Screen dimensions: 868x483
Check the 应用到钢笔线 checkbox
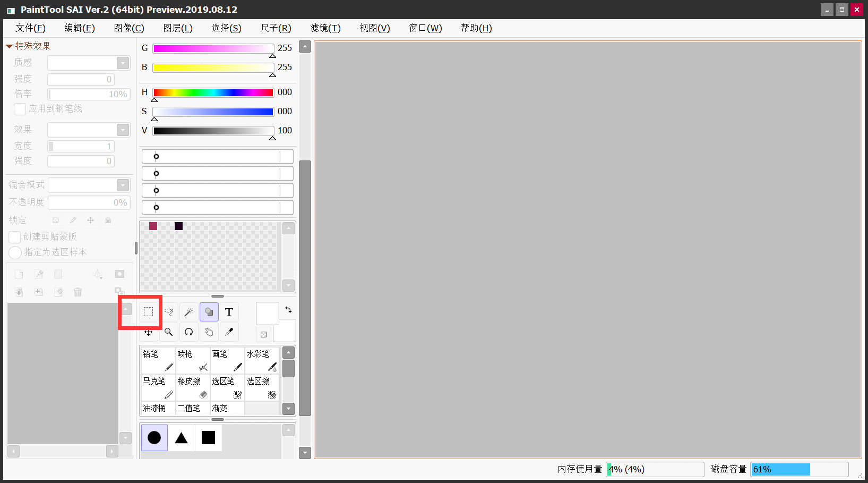(x=20, y=109)
